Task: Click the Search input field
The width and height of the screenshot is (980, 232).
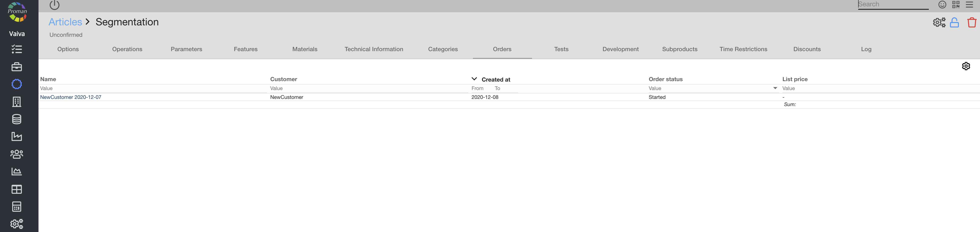Action: (892, 5)
